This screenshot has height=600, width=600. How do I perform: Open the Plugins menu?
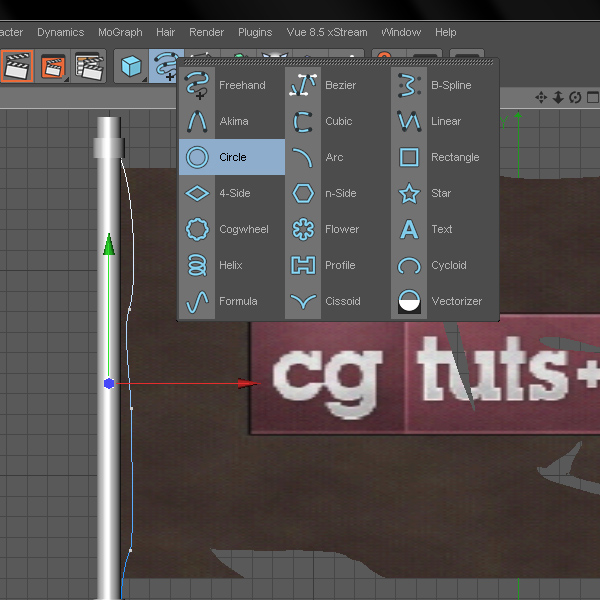pos(255,33)
